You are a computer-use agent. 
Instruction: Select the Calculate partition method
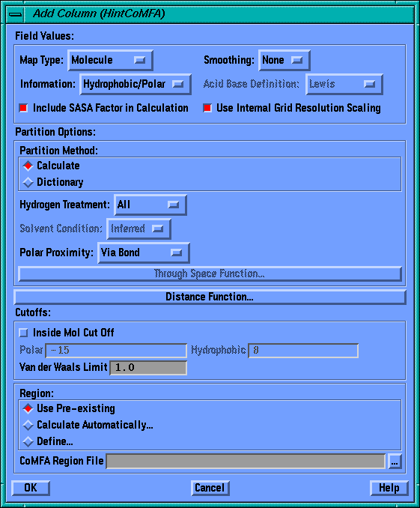pos(28,166)
